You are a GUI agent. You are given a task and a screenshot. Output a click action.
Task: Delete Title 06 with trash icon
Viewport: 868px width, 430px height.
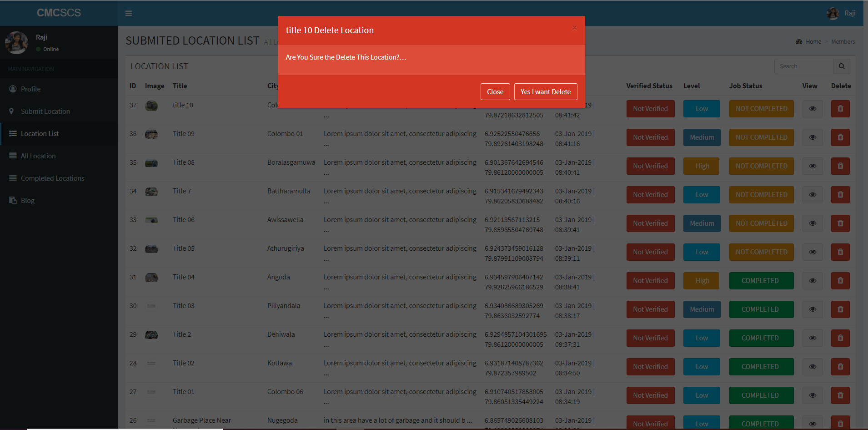point(840,223)
